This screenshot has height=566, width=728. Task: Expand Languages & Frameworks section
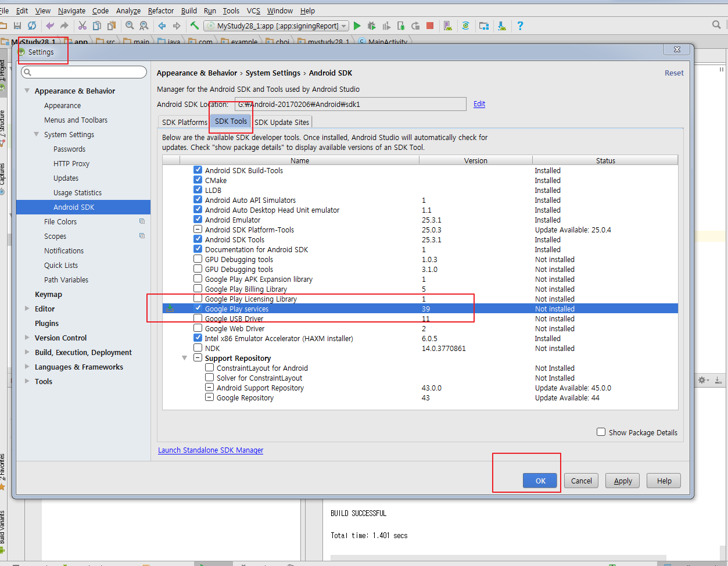[27, 367]
